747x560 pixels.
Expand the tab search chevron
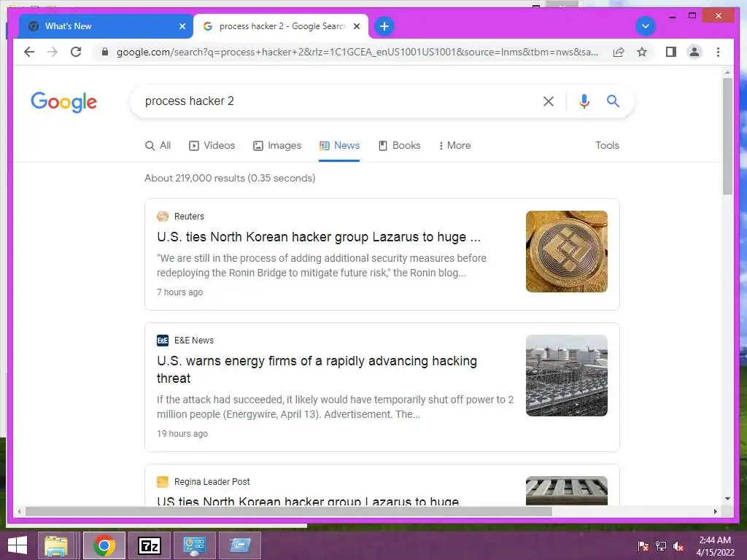point(646,26)
